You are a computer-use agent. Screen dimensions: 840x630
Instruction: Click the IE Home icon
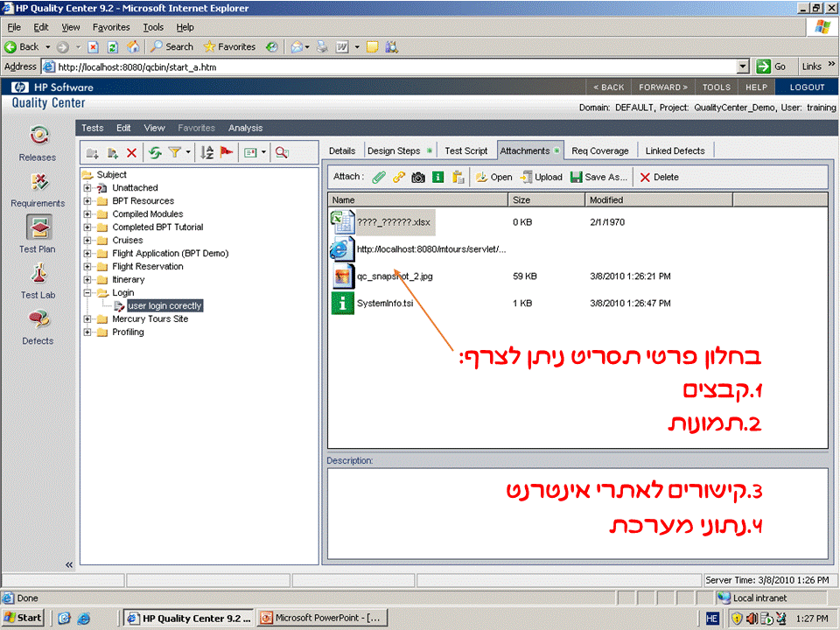point(133,47)
